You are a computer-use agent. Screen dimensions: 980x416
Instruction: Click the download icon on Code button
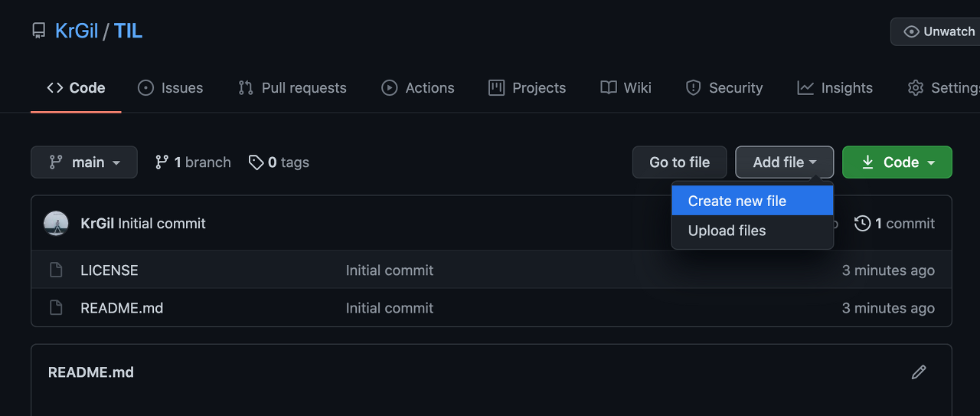867,162
